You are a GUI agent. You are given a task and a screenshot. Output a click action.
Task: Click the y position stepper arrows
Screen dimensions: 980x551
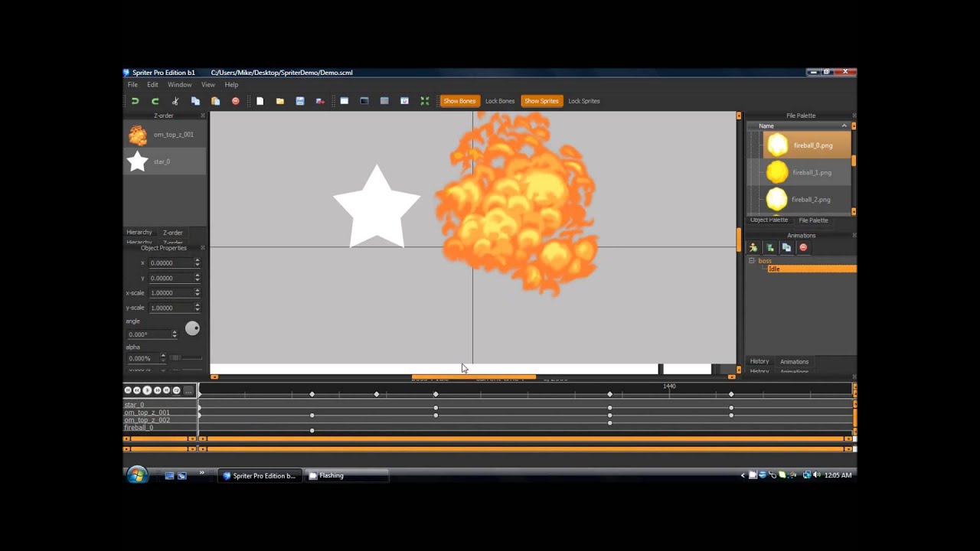click(198, 278)
